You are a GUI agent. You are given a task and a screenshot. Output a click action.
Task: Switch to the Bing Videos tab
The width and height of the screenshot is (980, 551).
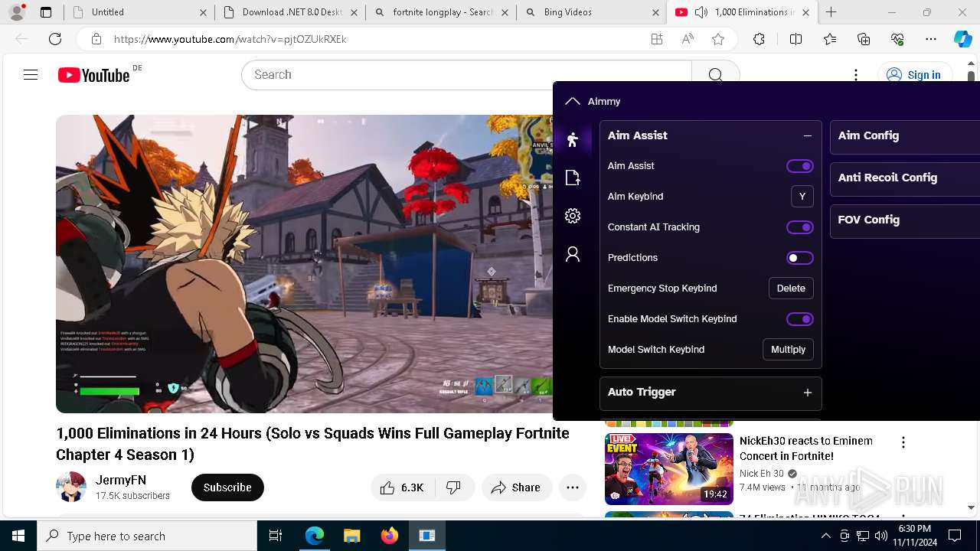click(590, 12)
